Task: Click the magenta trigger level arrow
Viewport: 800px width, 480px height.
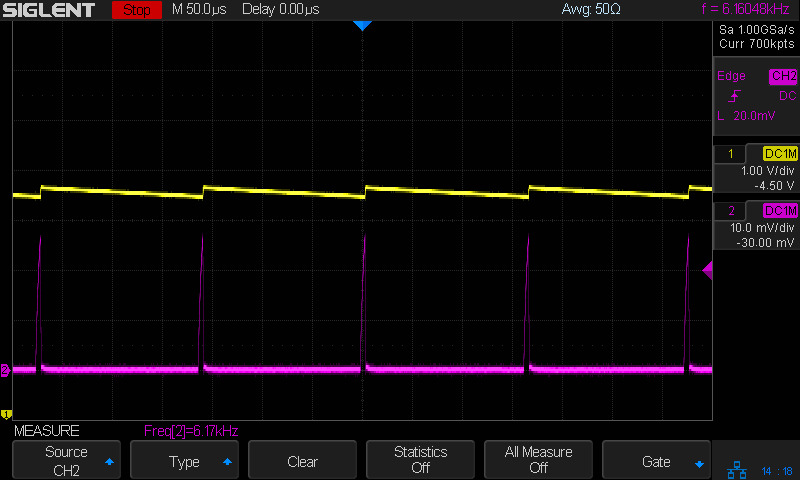Action: (707, 270)
